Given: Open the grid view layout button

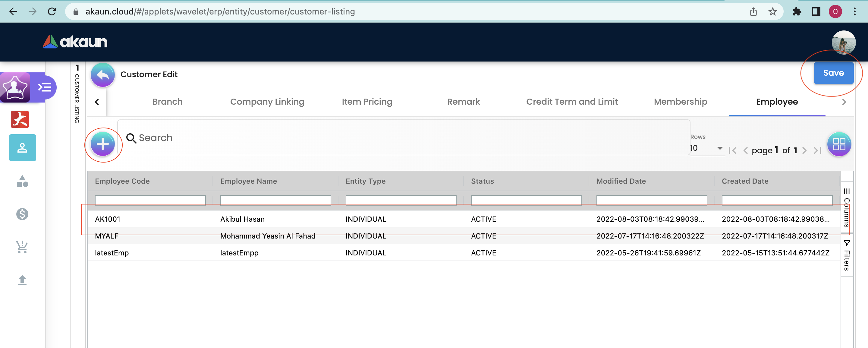Looking at the screenshot, I should coord(839,144).
